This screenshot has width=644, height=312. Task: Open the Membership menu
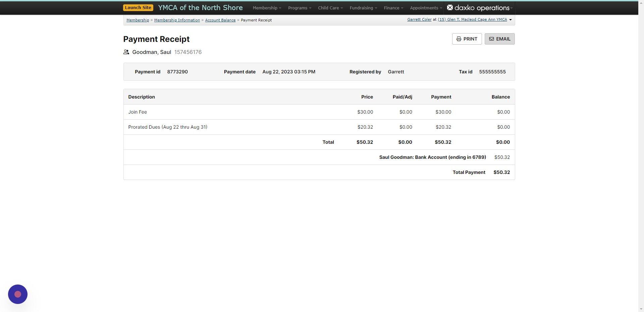tap(267, 8)
